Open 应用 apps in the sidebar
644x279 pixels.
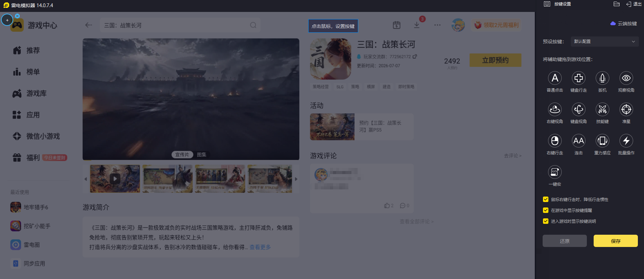tap(27, 115)
